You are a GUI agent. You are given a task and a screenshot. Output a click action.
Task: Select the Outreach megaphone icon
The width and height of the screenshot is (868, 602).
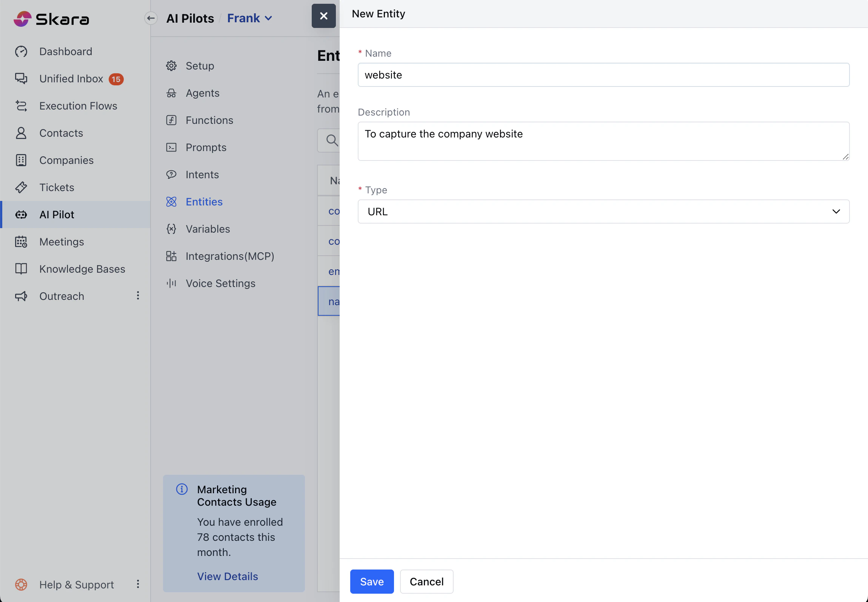(21, 296)
